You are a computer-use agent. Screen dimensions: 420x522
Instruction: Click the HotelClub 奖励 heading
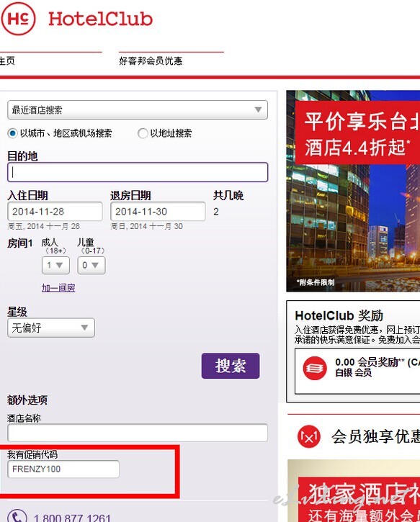click(x=339, y=315)
